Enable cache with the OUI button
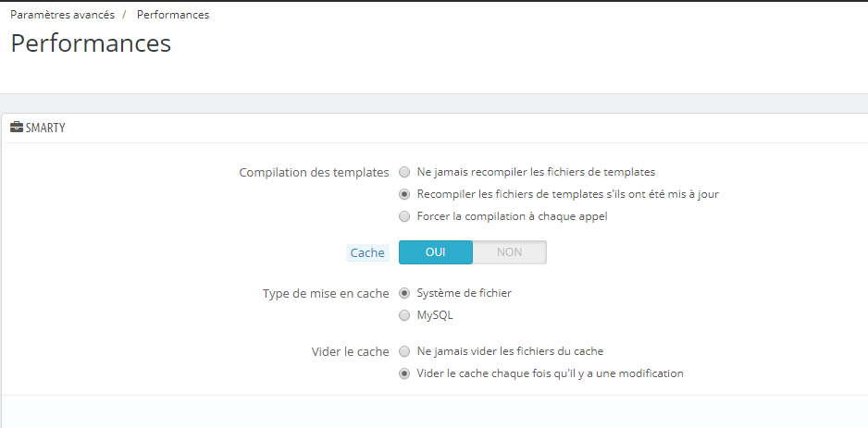The width and height of the screenshot is (868, 428). (x=436, y=252)
